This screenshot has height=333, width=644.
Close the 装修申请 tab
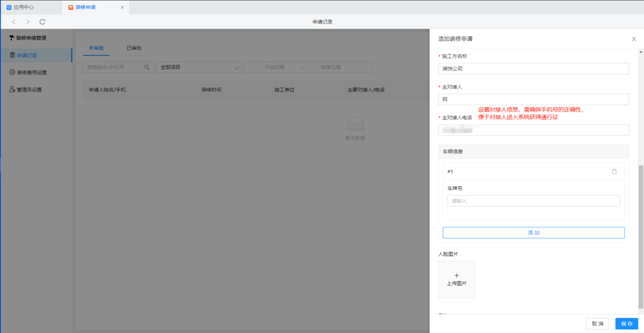122,7
